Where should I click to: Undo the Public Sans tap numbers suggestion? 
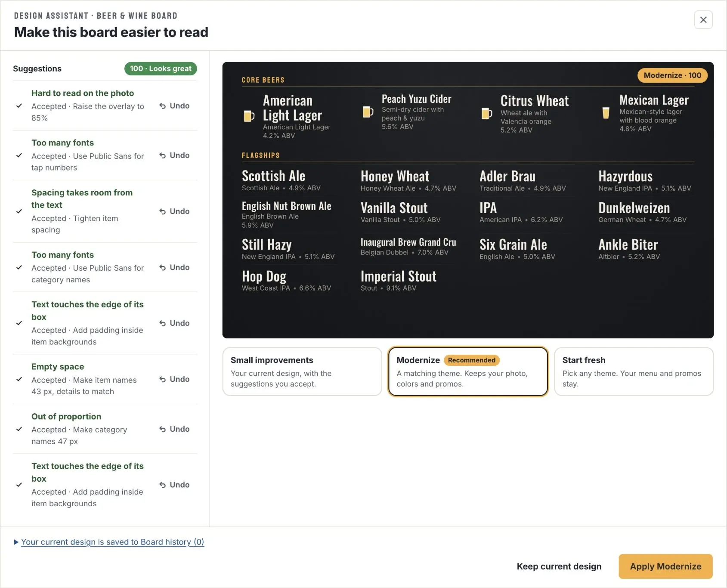pyautogui.click(x=174, y=155)
